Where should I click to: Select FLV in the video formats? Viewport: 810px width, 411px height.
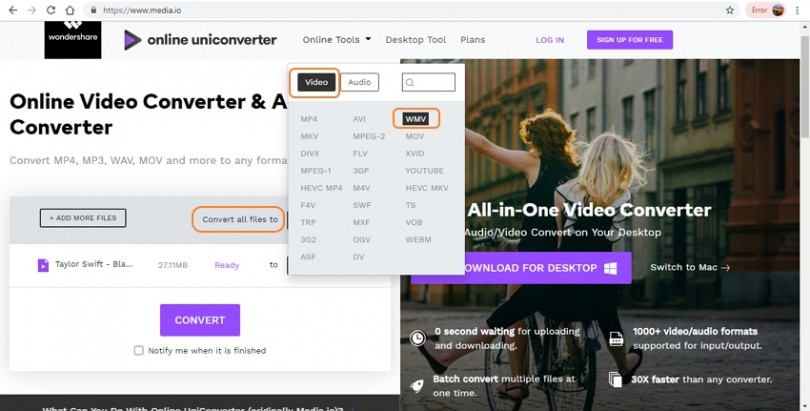(x=360, y=153)
